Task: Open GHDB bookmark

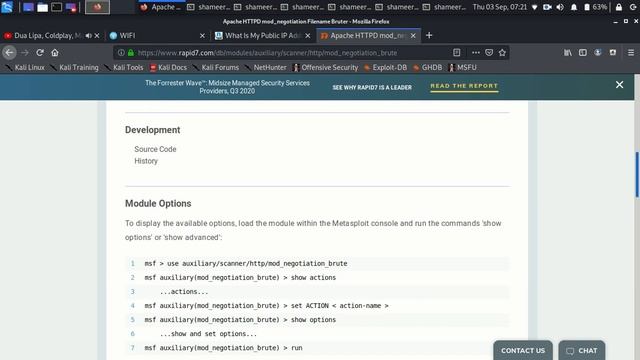Action: pyautogui.click(x=428, y=68)
